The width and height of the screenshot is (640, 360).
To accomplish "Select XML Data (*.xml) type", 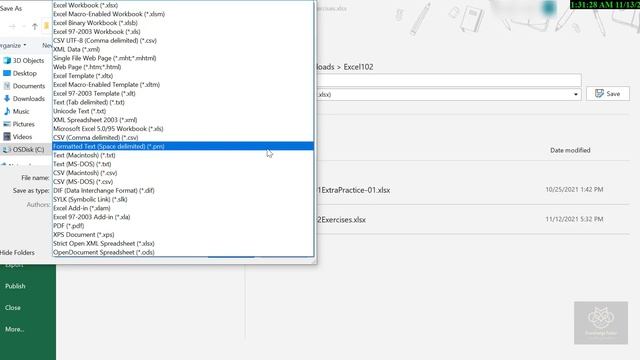I will (x=183, y=49).
